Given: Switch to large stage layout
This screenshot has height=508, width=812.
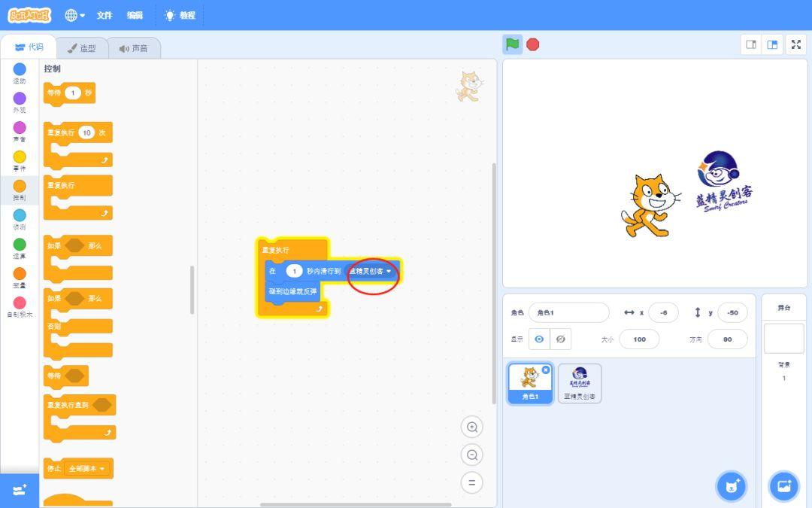Looking at the screenshot, I should (772, 44).
